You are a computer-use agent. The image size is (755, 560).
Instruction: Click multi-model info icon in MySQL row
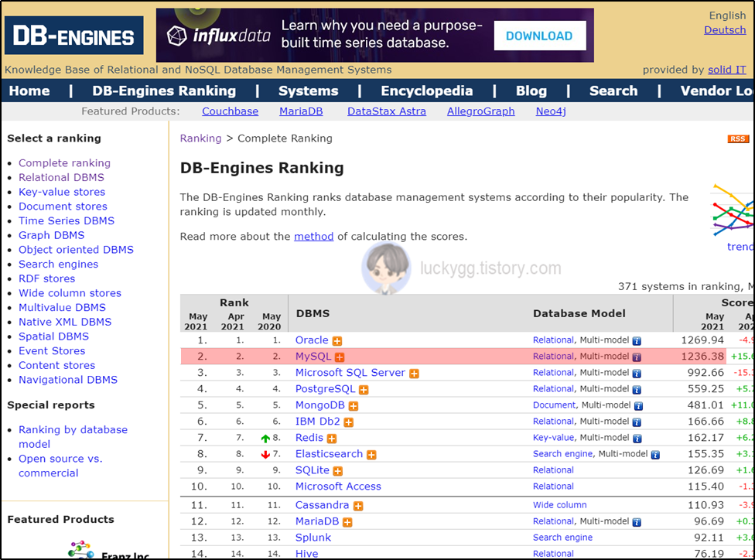coord(637,357)
